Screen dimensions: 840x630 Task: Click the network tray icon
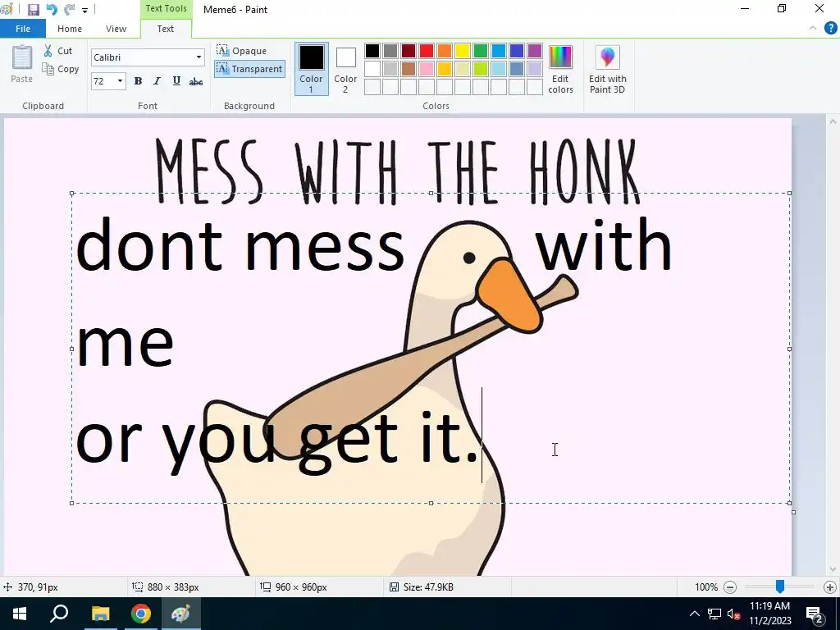click(714, 614)
